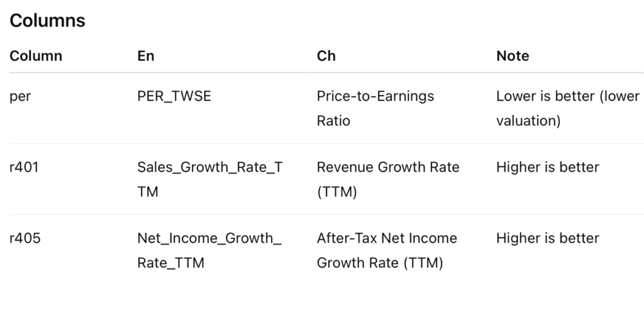Click the r401 column name cell

coord(24,168)
